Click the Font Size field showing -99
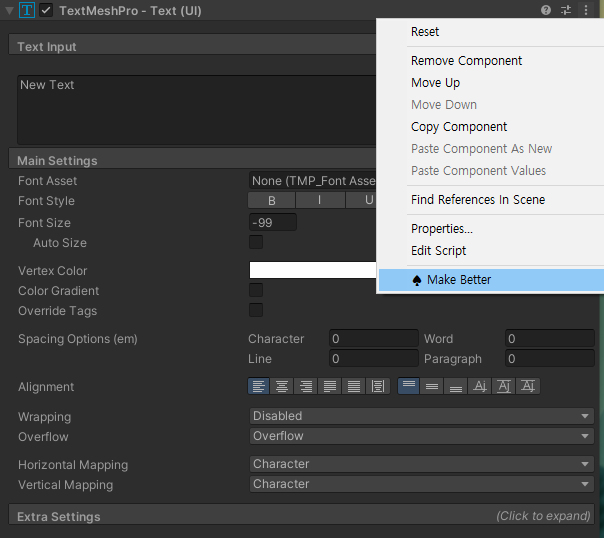The width and height of the screenshot is (604, 538). coord(273,222)
